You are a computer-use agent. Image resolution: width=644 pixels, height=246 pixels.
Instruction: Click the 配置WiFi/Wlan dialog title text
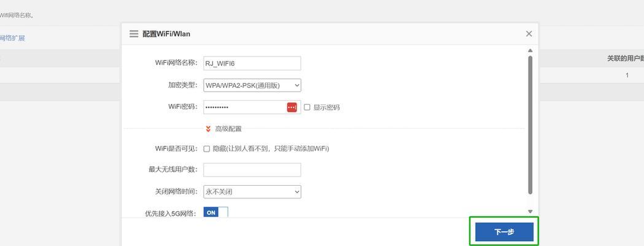pos(166,34)
